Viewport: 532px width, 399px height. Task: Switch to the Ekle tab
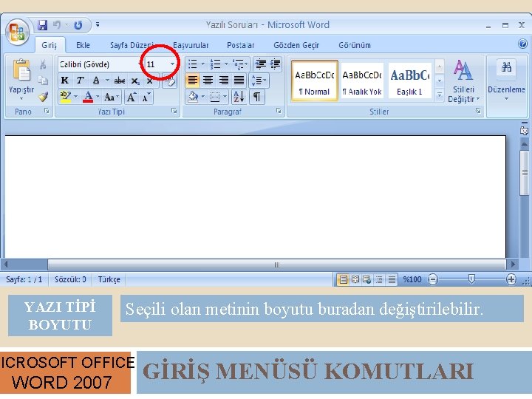83,45
